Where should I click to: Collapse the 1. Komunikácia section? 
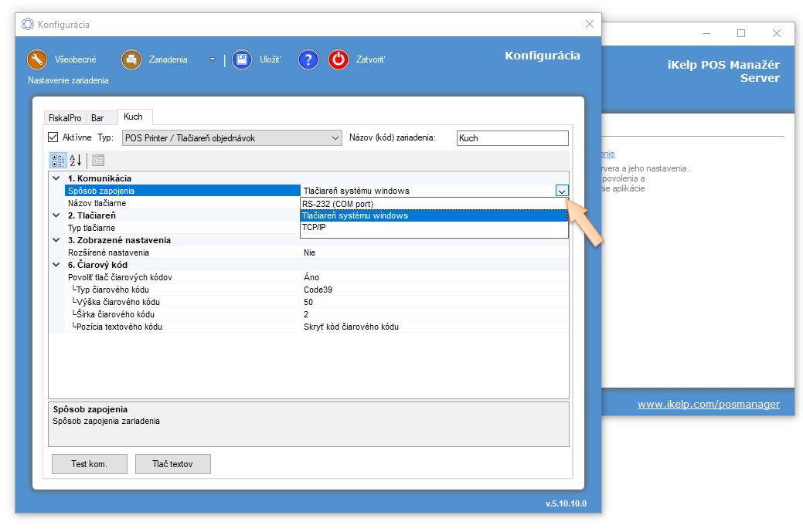click(x=56, y=178)
